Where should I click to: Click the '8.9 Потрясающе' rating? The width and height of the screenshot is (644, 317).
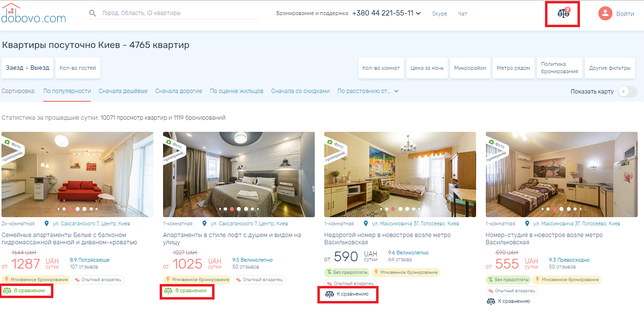click(90, 260)
